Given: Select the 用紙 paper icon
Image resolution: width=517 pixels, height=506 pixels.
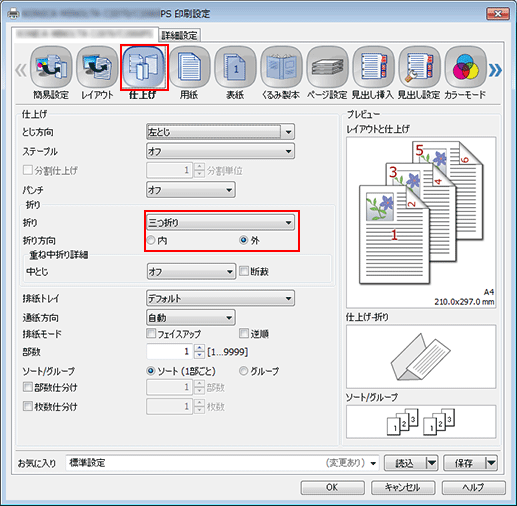Looking at the screenshot, I should 189,67.
